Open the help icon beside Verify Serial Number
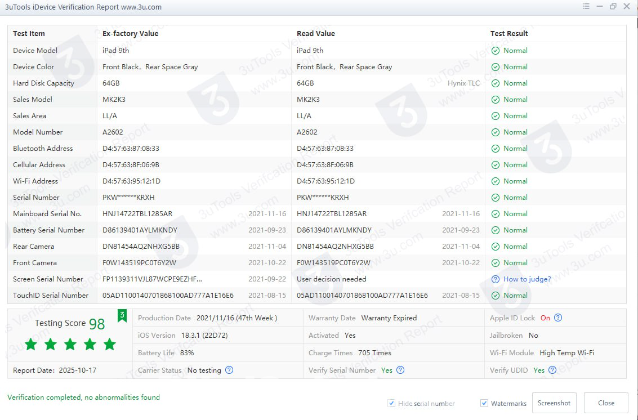638x420 pixels. tap(400, 370)
